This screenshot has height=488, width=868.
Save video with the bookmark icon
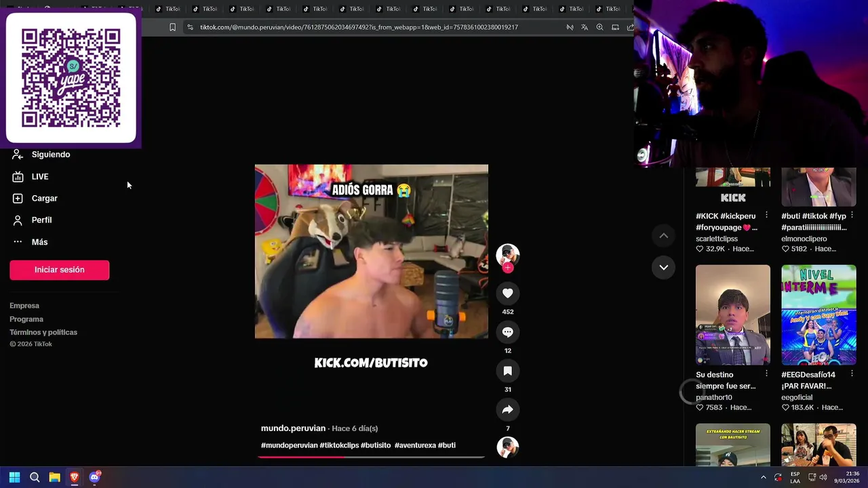click(507, 371)
